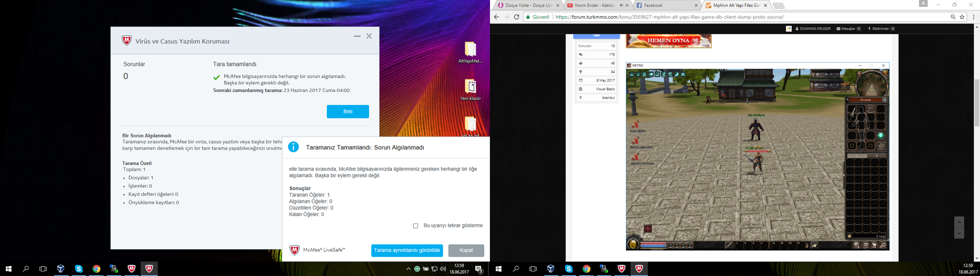The width and height of the screenshot is (980, 276).
Task: Open Mesajlar in the forum header
Action: coord(849,29)
